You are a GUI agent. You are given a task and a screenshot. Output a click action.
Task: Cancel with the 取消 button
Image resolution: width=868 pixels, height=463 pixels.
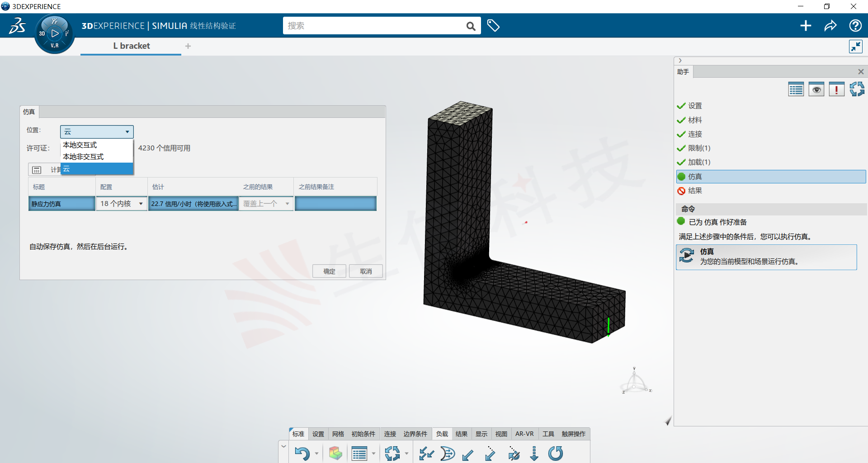tap(366, 271)
